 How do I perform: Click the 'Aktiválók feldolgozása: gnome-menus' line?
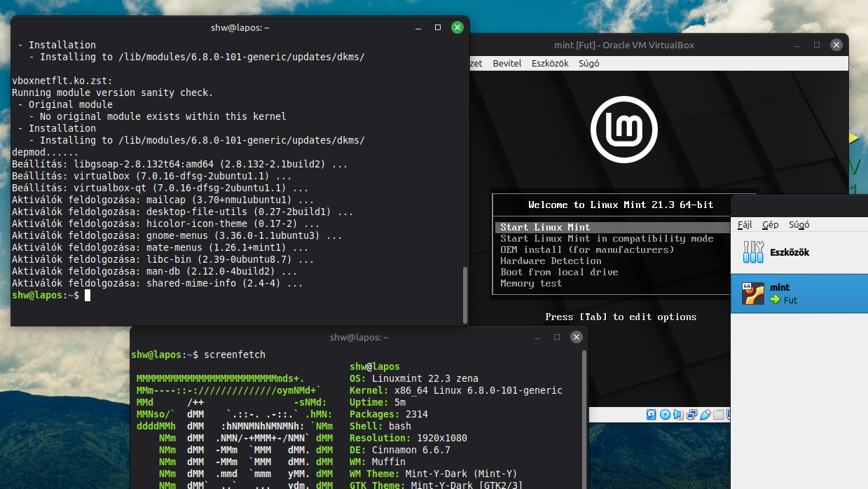177,235
